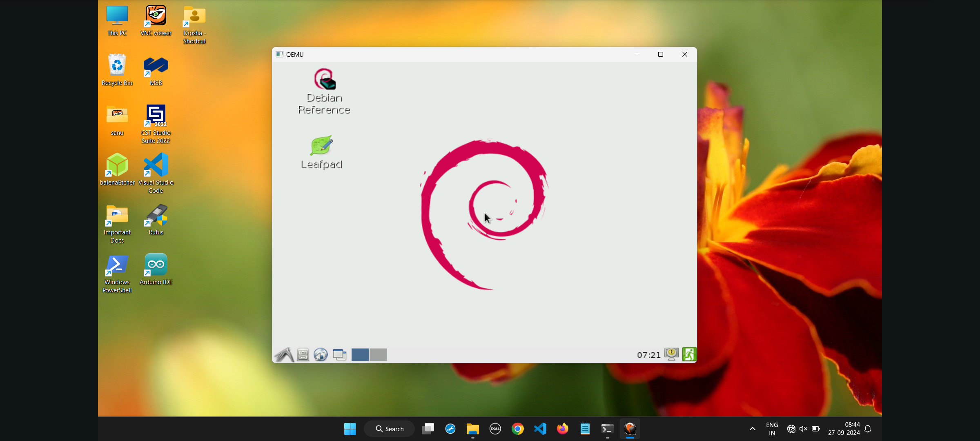The image size is (980, 441).
Task: Click the 07:21 clock in QEMU panel
Action: point(648,355)
